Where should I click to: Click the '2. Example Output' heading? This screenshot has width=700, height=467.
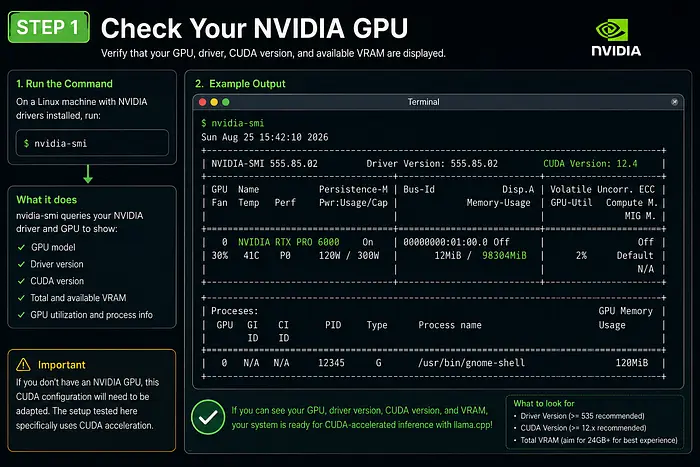pos(240,83)
